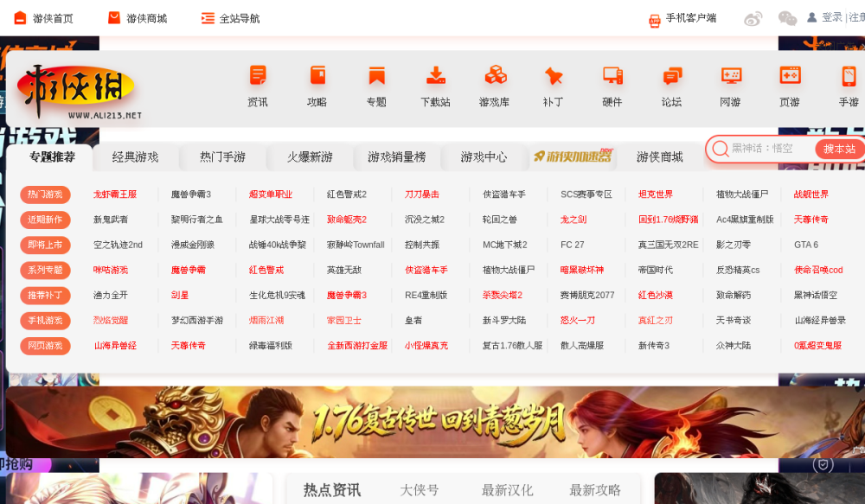The width and height of the screenshot is (865, 504).
Task: Open the 坦克世界 link
Action: 656,195
